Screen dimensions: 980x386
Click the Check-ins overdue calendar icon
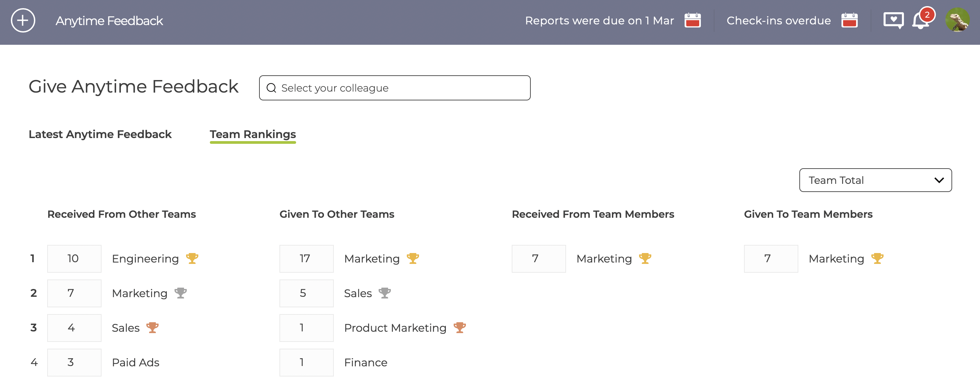point(849,20)
